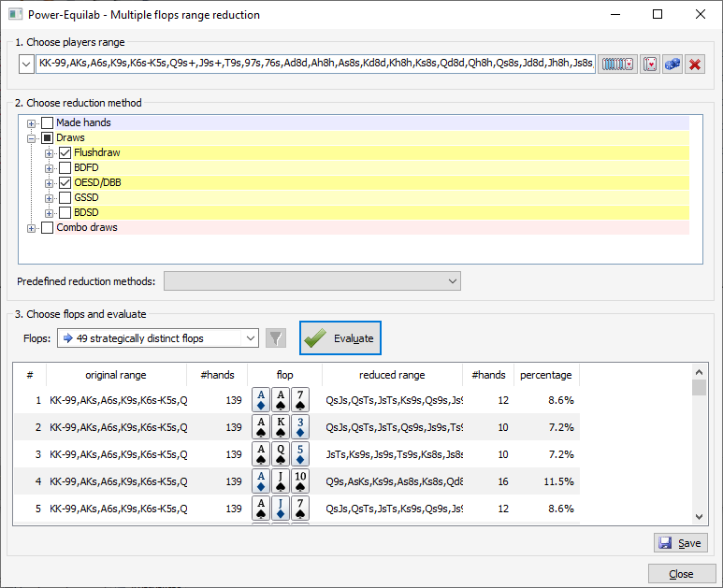This screenshot has height=588, width=723.
Task: Click the flop column header
Action: [284, 375]
